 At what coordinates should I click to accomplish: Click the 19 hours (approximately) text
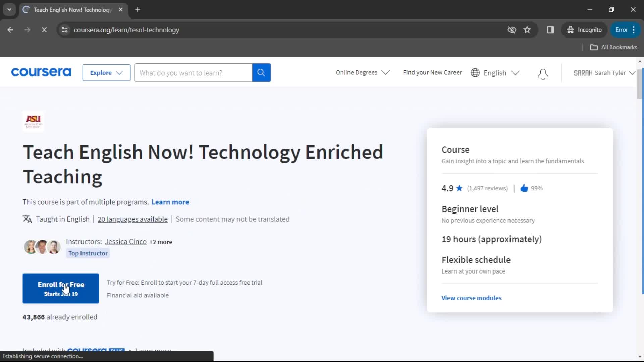coord(491,239)
